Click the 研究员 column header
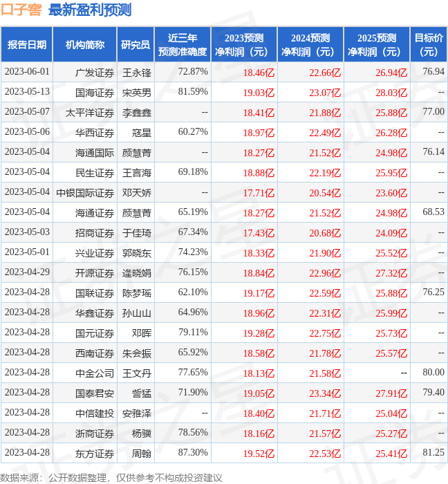448x484 pixels. coord(135,45)
